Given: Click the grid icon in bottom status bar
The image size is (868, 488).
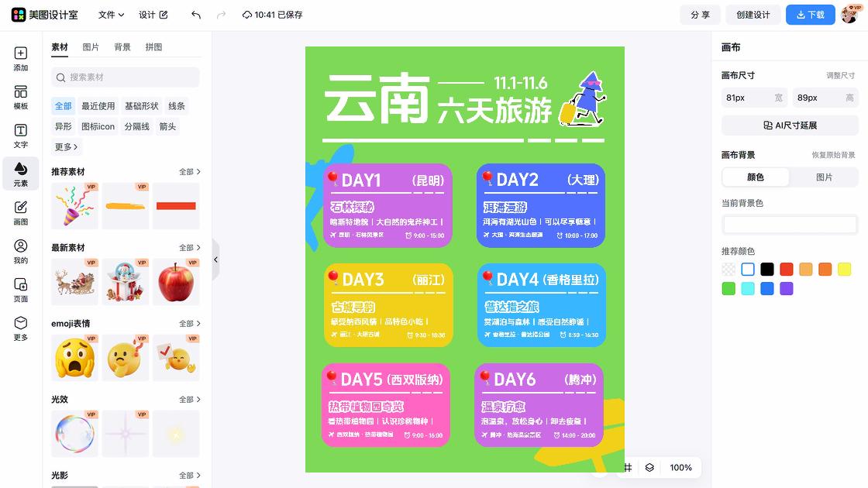Looking at the screenshot, I should point(628,468).
